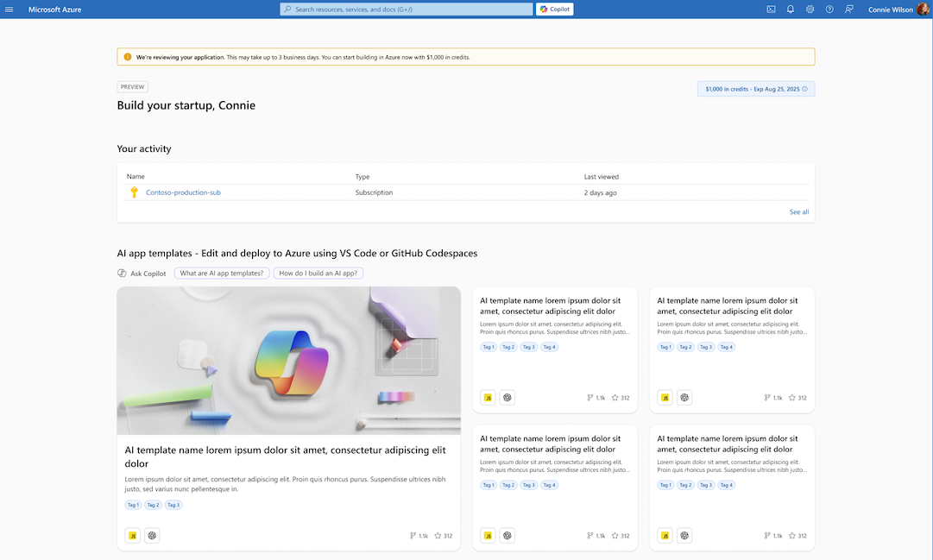Screen dimensions: 933x560
Task: Click the OpenAI icon on top-right template card
Action: pos(684,398)
